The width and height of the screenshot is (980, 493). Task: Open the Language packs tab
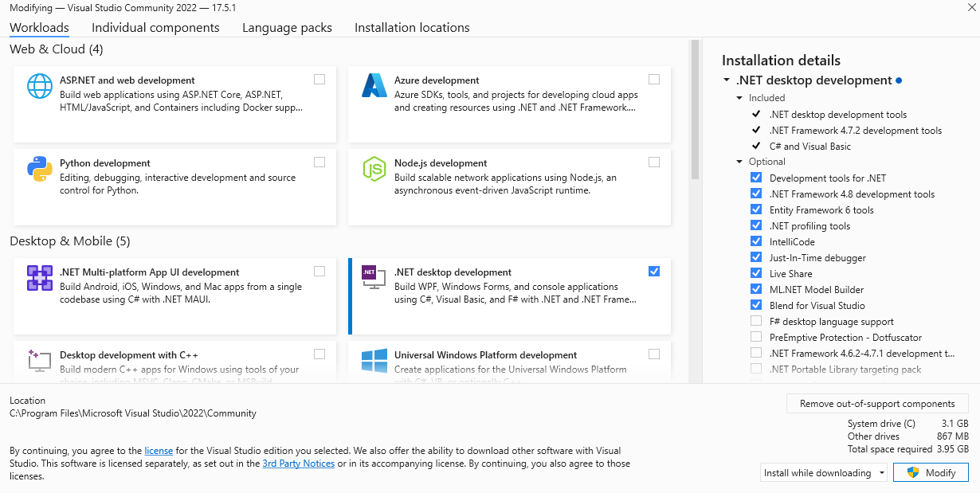coord(287,28)
